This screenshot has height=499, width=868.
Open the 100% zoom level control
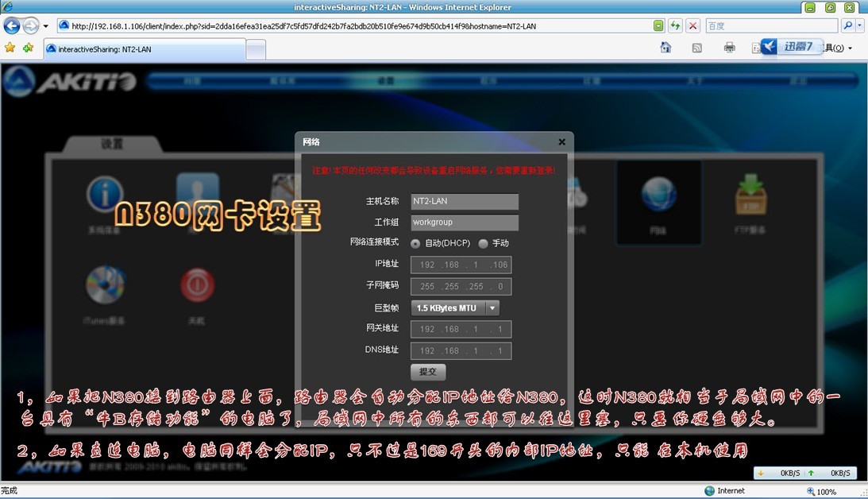tap(823, 491)
